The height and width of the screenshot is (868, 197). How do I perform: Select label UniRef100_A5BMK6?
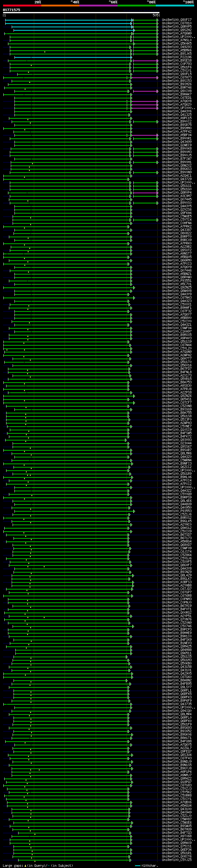(177, 50)
